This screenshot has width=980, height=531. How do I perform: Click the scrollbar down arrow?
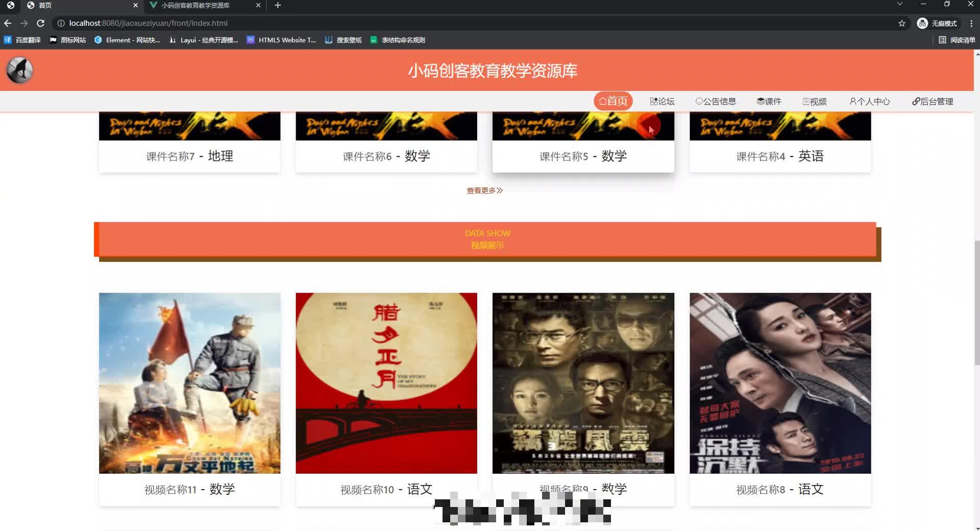point(977,528)
